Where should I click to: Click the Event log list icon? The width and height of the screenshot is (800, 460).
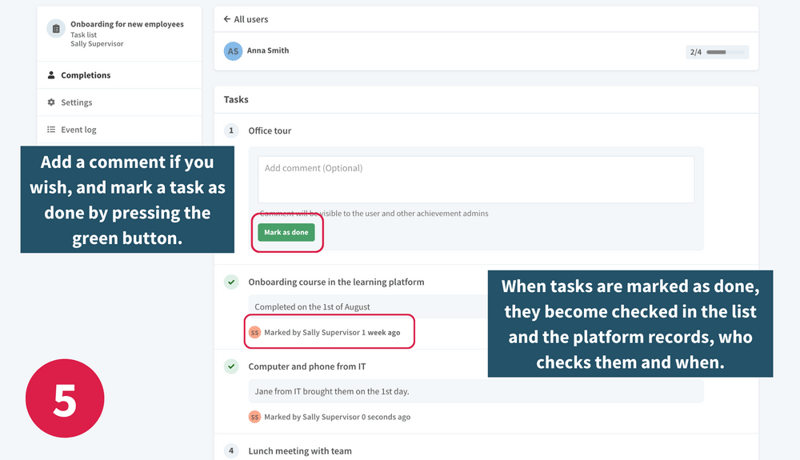[51, 130]
